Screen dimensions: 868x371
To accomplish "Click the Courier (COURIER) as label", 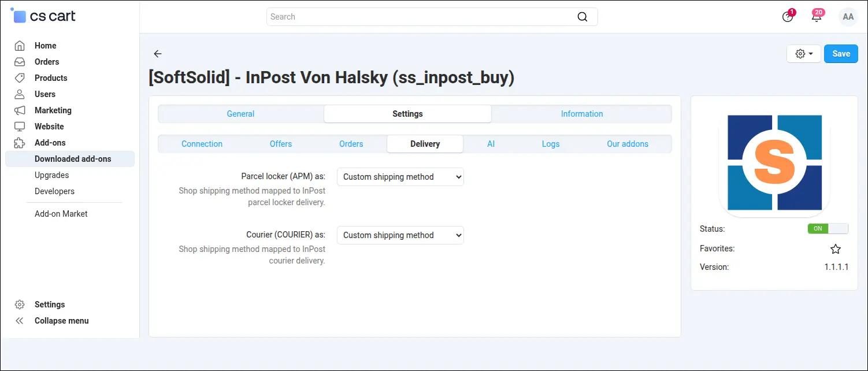I will click(x=285, y=235).
